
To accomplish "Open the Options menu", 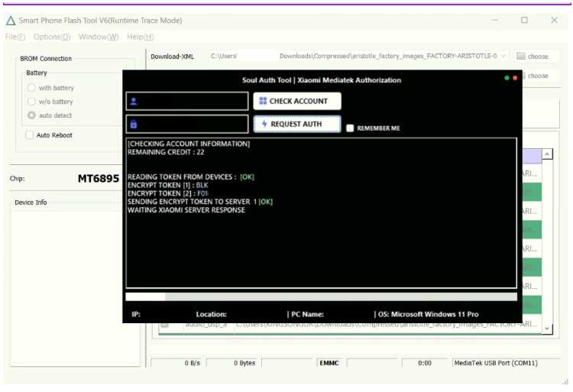I will (x=51, y=37).
